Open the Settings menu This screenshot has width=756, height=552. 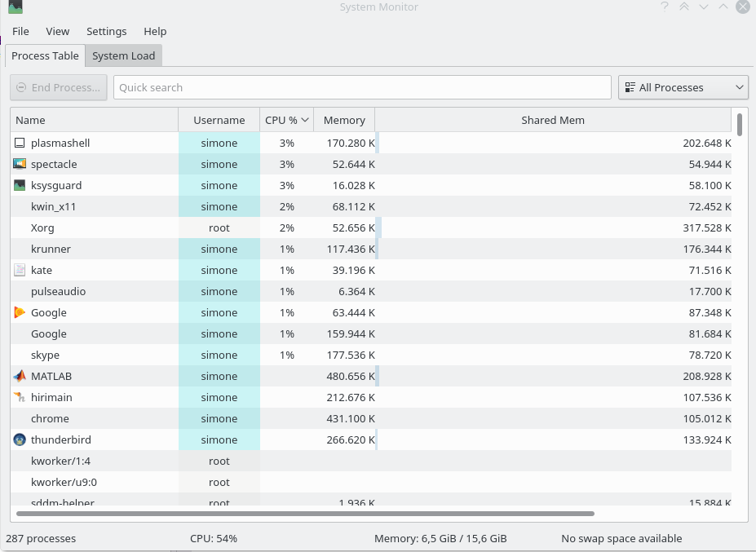pyautogui.click(x=106, y=31)
